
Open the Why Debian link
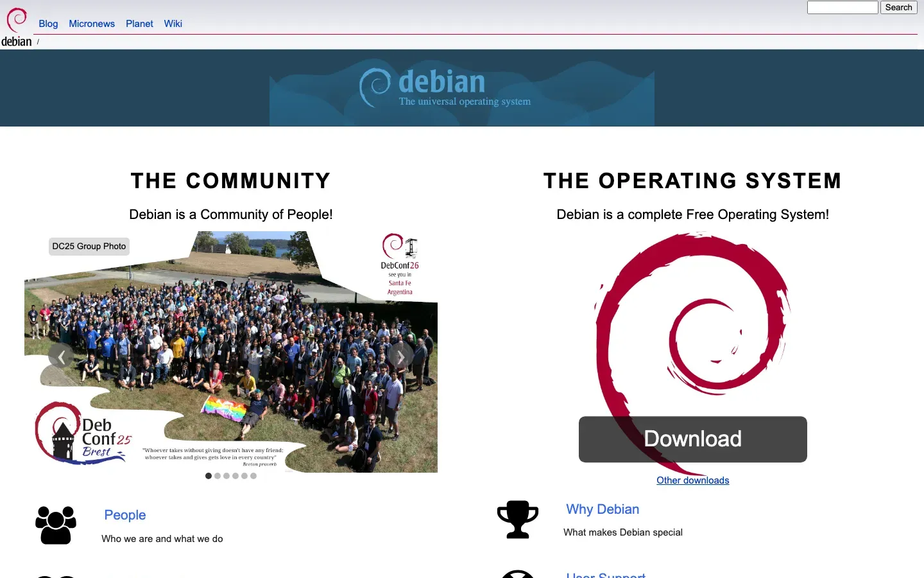(603, 509)
